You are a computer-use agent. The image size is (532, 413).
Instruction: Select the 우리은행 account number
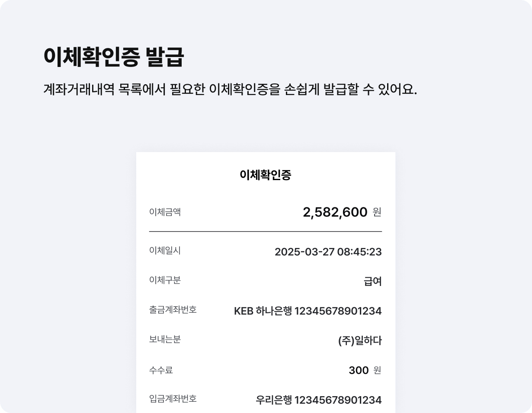click(x=318, y=400)
